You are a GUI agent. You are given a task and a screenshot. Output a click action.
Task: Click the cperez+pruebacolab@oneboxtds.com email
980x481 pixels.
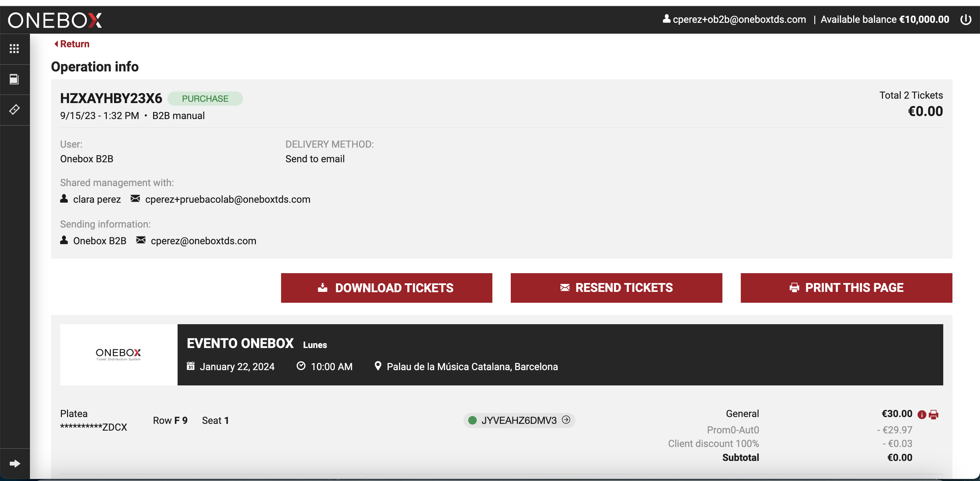[x=228, y=199]
